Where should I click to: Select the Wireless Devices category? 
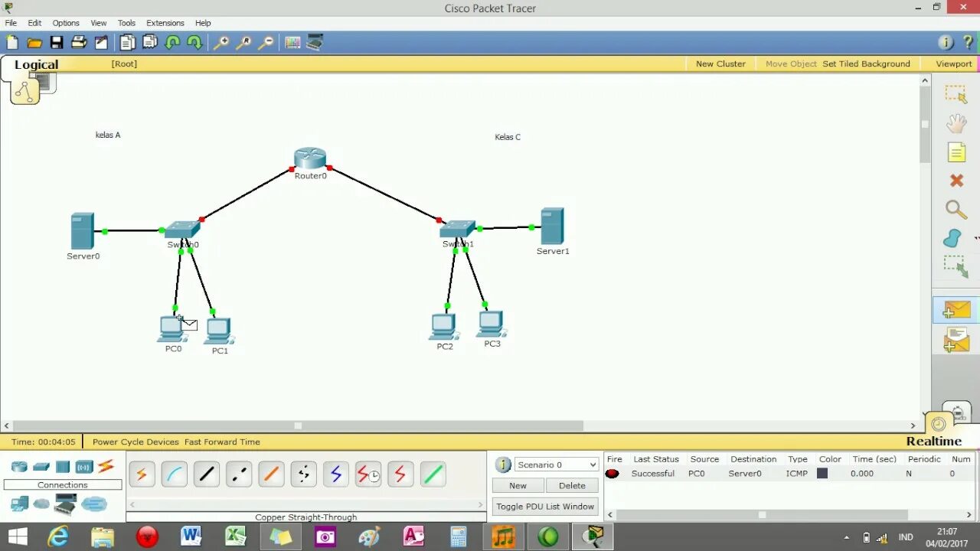84,467
